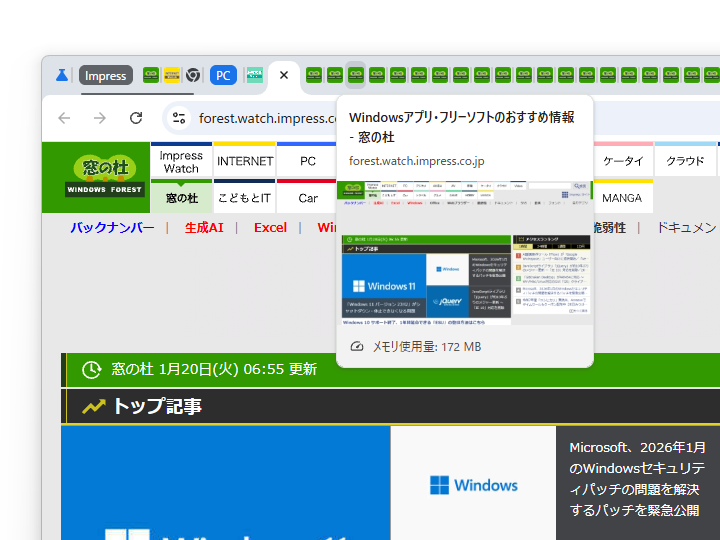This screenshot has width=720, height=540.
Task: Follow the red 生成AI link
Action: 204,227
